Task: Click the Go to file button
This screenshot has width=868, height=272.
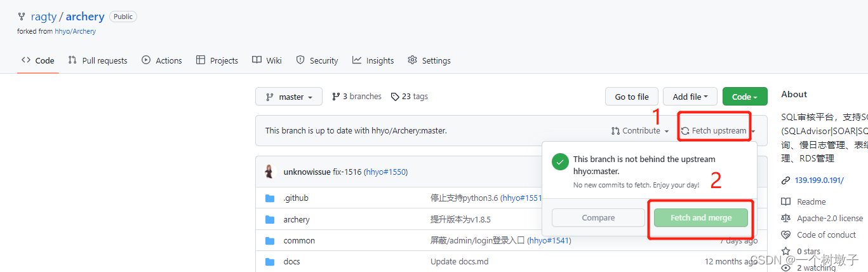Action: coord(632,97)
